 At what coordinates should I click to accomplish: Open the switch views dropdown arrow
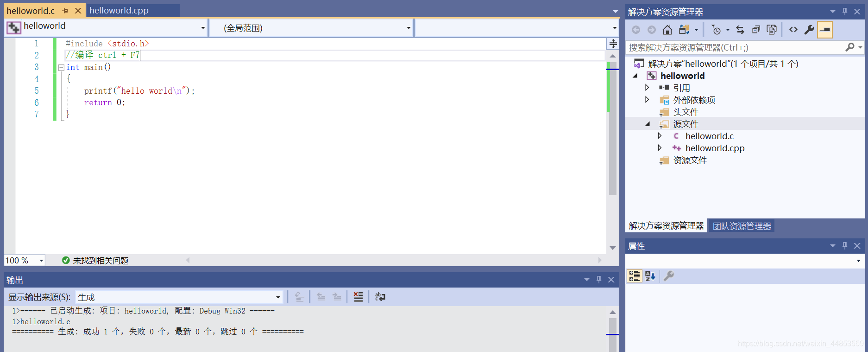(x=696, y=30)
